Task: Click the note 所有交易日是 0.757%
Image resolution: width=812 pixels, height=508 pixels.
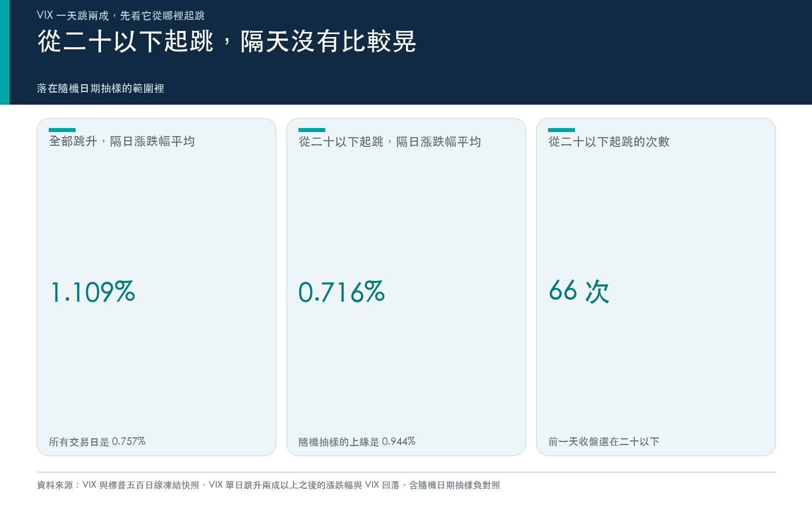Action: pyautogui.click(x=97, y=441)
